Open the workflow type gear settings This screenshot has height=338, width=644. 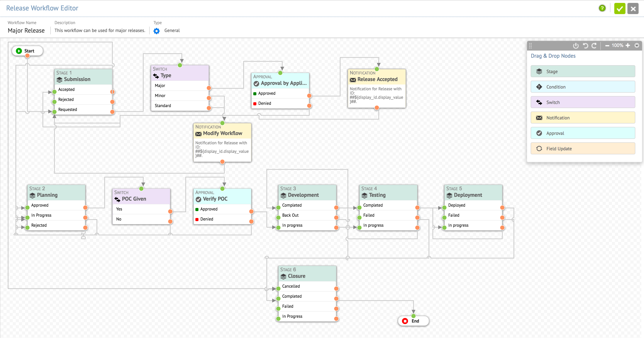point(157,31)
